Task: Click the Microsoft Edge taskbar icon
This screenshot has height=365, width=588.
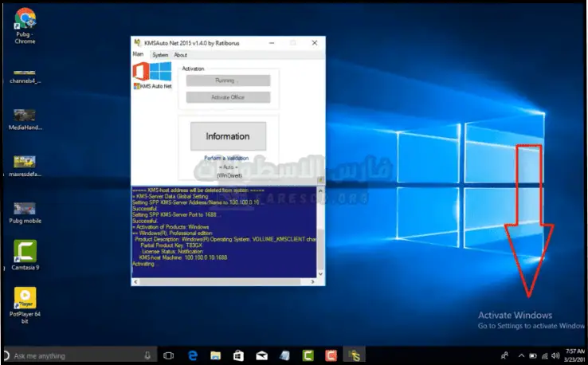Action: click(x=192, y=355)
